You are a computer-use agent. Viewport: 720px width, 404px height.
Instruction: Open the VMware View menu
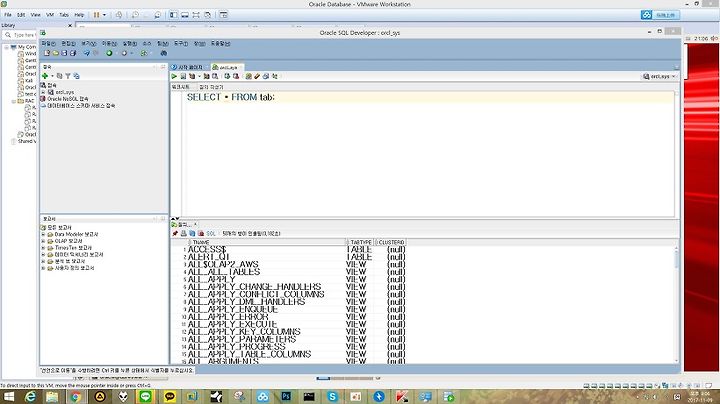[x=35, y=15]
